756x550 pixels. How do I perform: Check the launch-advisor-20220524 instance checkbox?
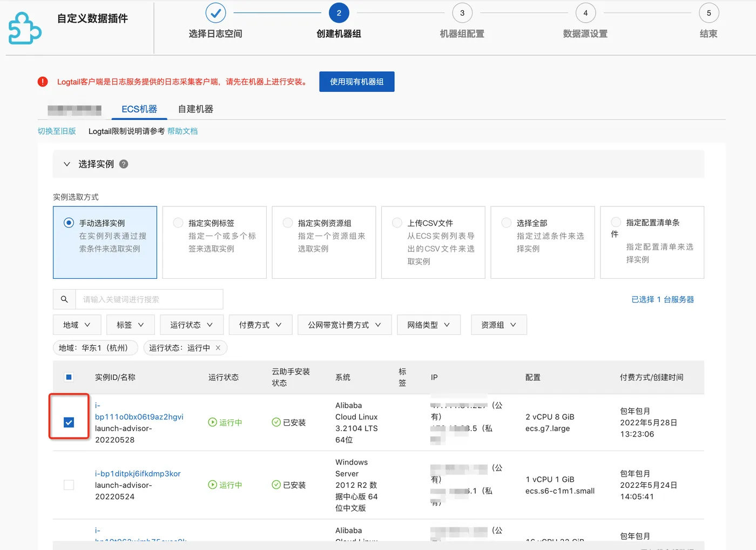pyautogui.click(x=69, y=485)
